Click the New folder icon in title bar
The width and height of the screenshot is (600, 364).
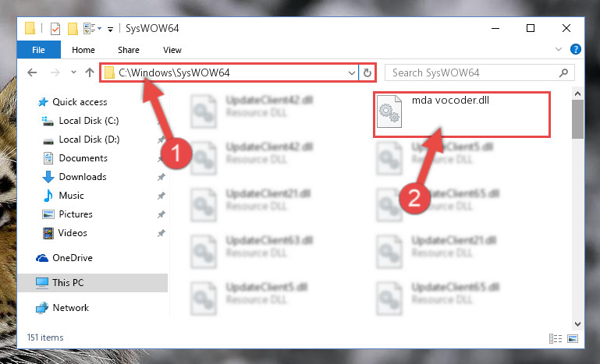[x=73, y=28]
